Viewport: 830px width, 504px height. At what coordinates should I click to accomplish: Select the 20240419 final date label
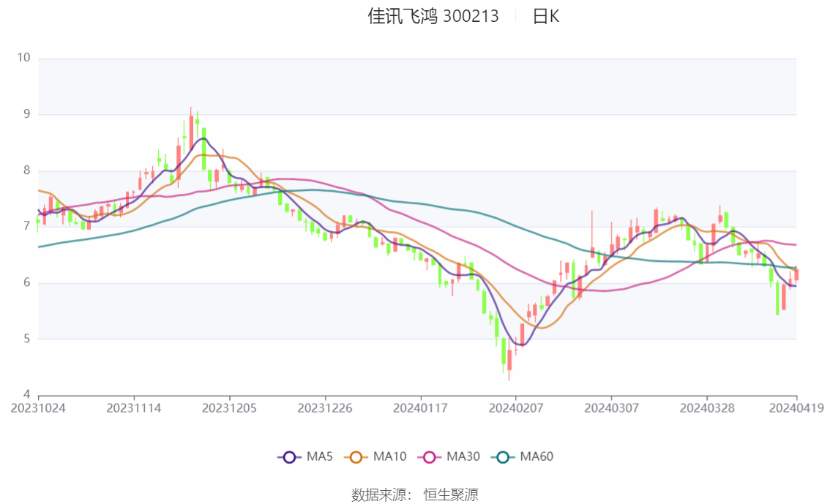pos(796,408)
